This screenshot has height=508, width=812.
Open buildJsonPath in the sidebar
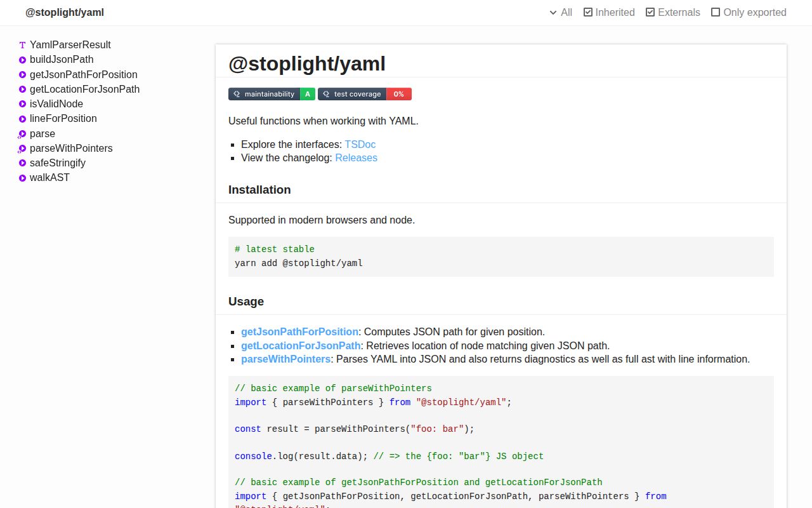[x=62, y=60]
